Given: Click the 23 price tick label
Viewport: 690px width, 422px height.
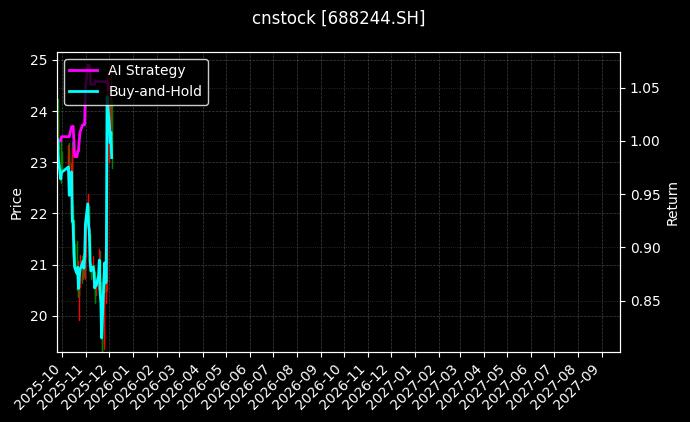Looking at the screenshot, I should [x=39, y=163].
